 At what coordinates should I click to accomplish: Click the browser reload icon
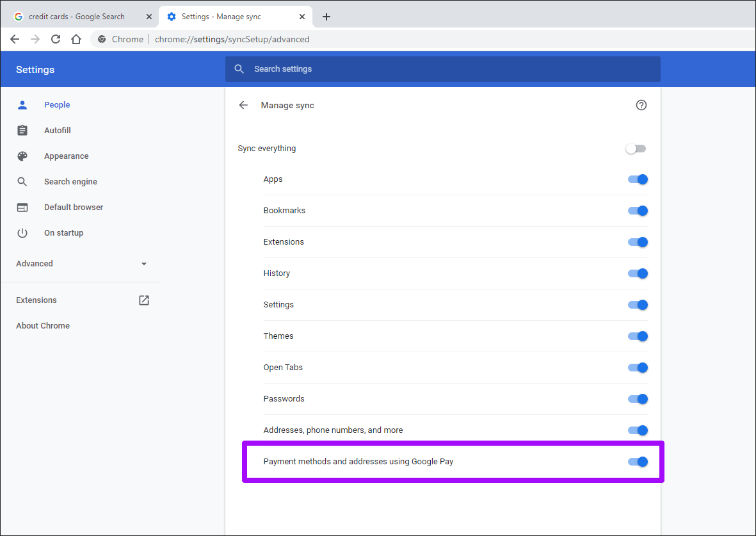56,39
